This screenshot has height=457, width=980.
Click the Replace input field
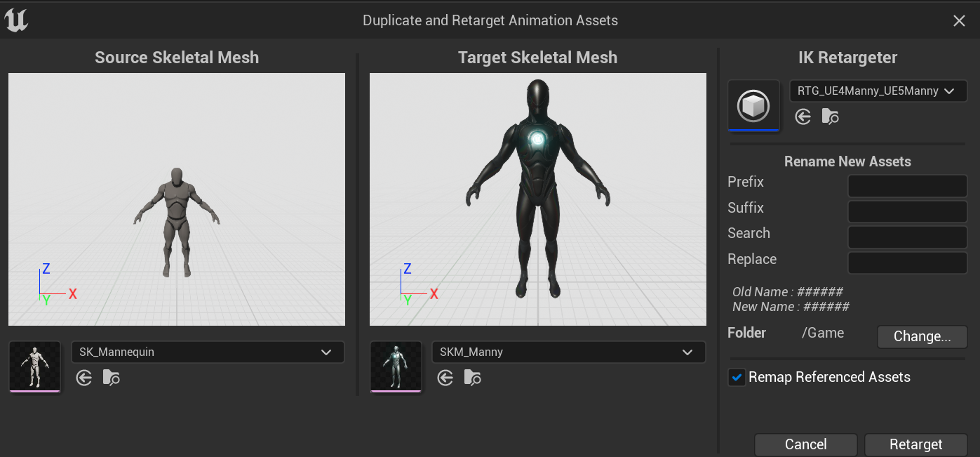tap(908, 263)
